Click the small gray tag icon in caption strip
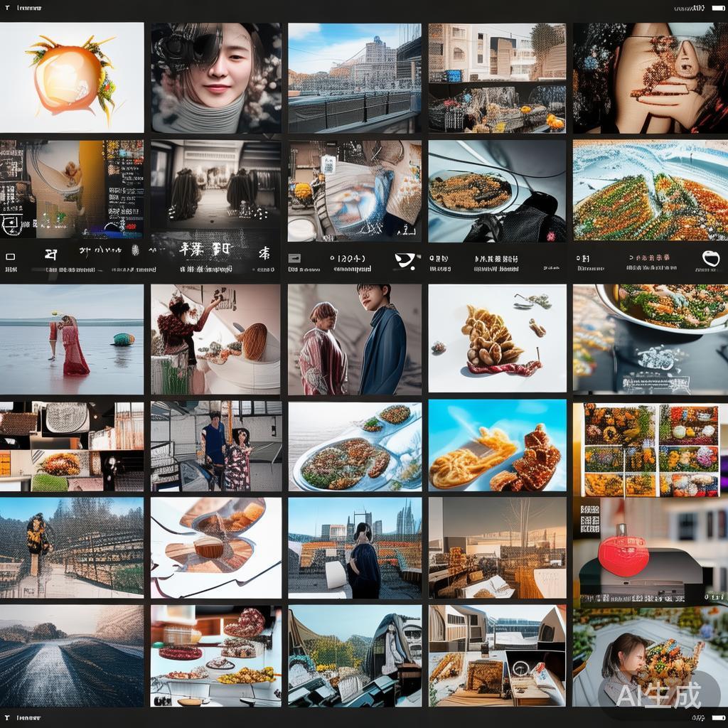Viewport: 728px width, 728px height. tap(294, 258)
